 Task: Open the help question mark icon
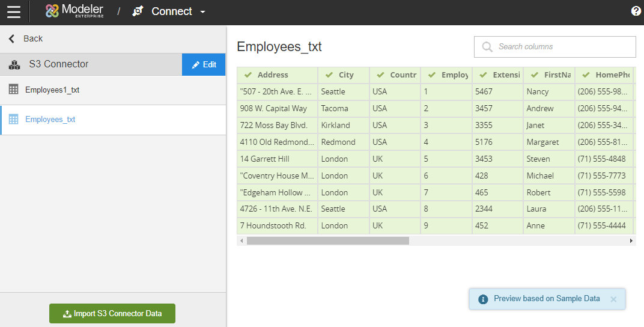click(636, 11)
